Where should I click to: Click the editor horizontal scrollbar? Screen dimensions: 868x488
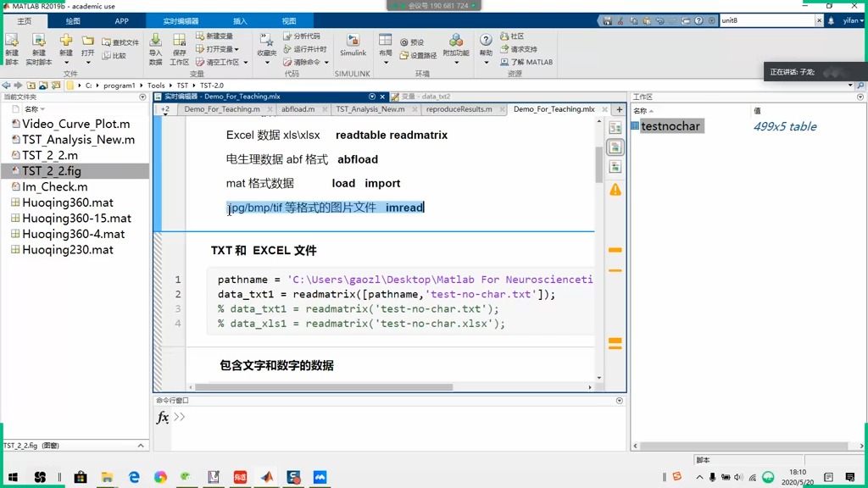coord(324,387)
